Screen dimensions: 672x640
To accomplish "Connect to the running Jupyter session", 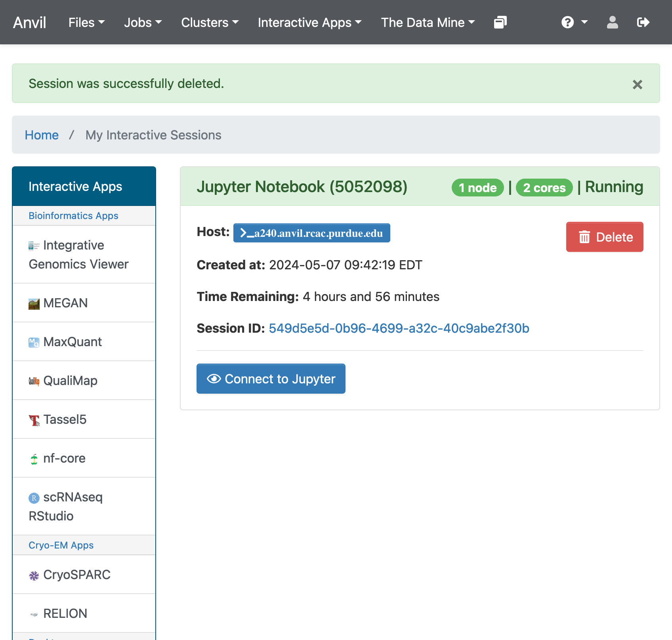I will (271, 379).
